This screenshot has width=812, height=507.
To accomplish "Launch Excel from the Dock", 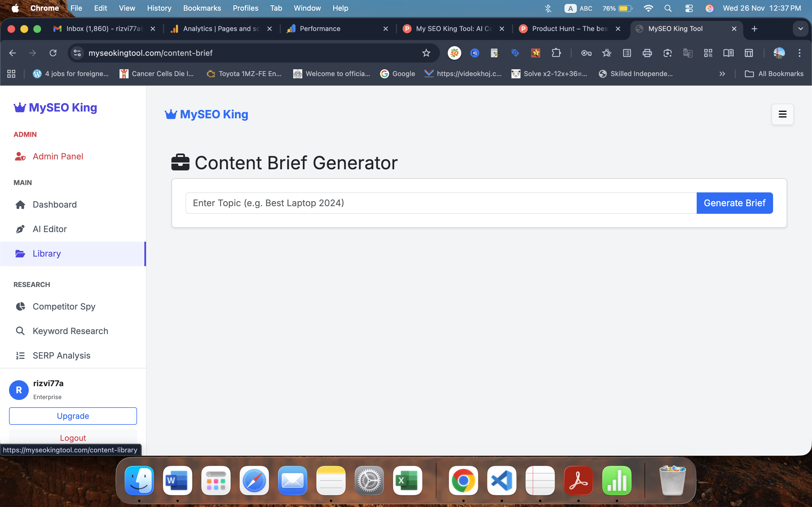I will 407,481.
